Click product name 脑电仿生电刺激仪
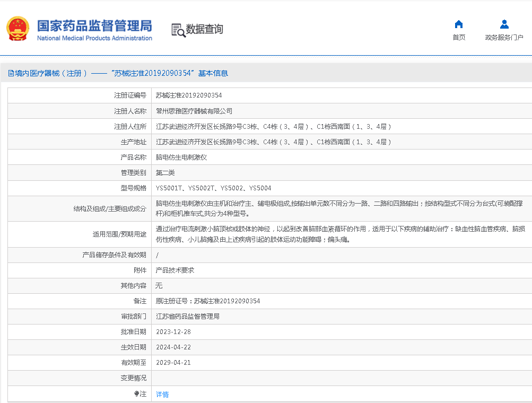 181,157
